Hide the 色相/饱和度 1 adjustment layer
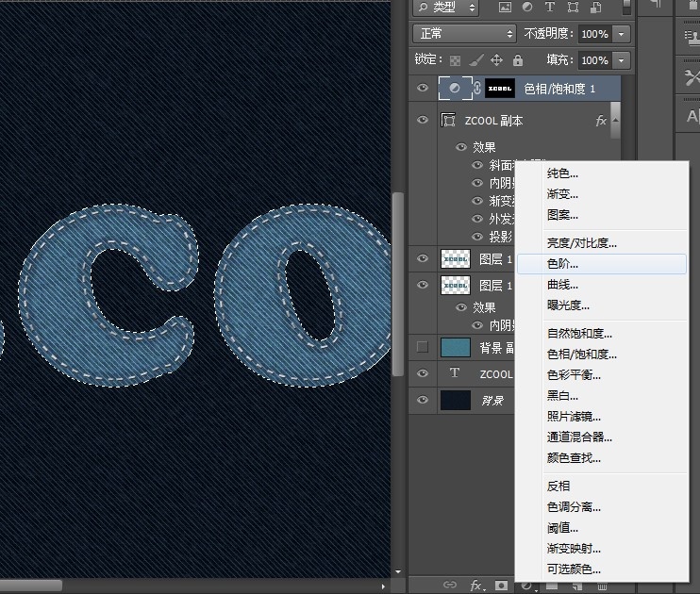This screenshot has height=594, width=700. click(x=423, y=89)
